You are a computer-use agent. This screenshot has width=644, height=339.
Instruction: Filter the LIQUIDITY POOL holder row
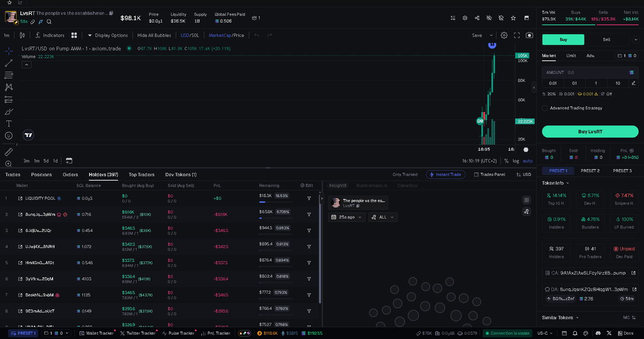pyautogui.click(x=309, y=198)
